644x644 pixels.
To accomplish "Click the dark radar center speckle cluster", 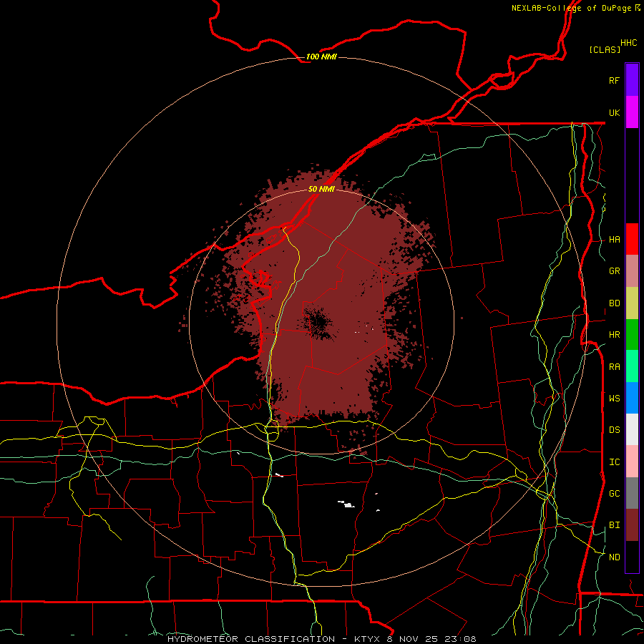I will [x=318, y=323].
